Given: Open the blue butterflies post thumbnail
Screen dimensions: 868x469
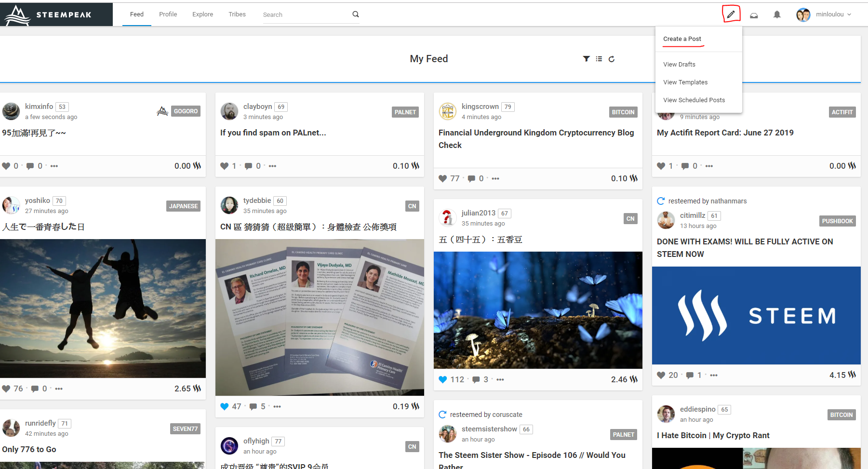Looking at the screenshot, I should pyautogui.click(x=538, y=310).
